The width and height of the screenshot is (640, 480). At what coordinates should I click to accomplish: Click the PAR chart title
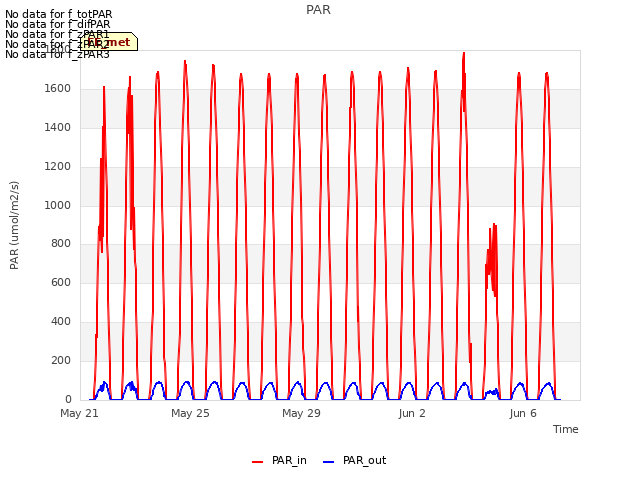(x=318, y=10)
